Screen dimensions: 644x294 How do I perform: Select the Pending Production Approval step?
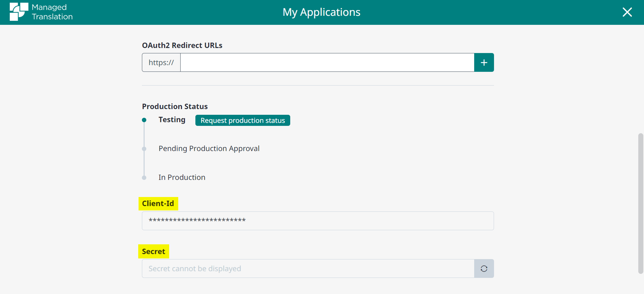click(x=209, y=149)
